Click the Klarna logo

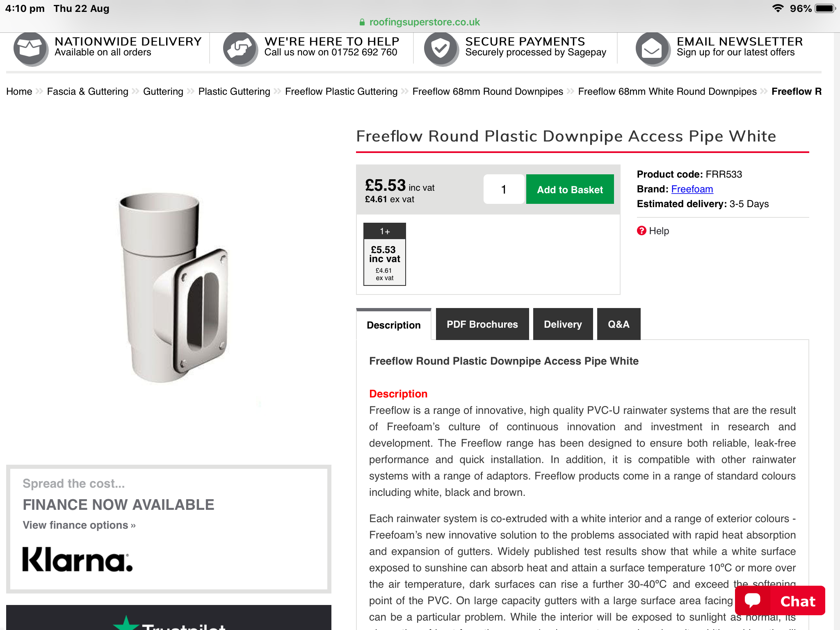78,559
